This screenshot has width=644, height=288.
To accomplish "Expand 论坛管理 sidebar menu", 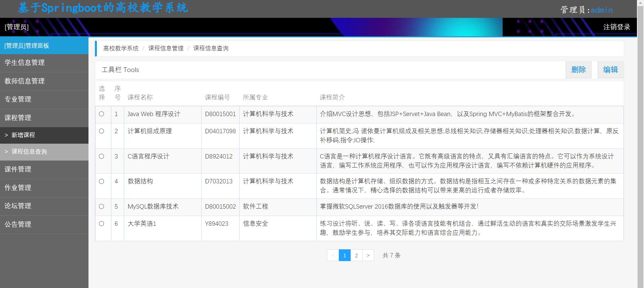I will pyautogui.click(x=44, y=206).
